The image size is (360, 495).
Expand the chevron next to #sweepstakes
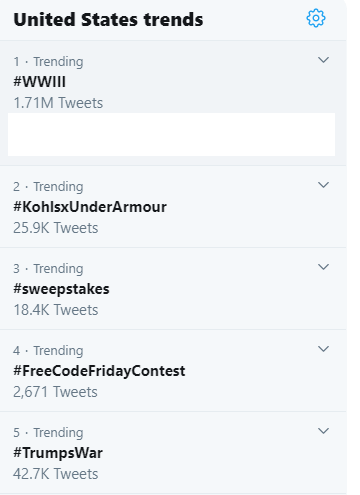[x=323, y=267]
